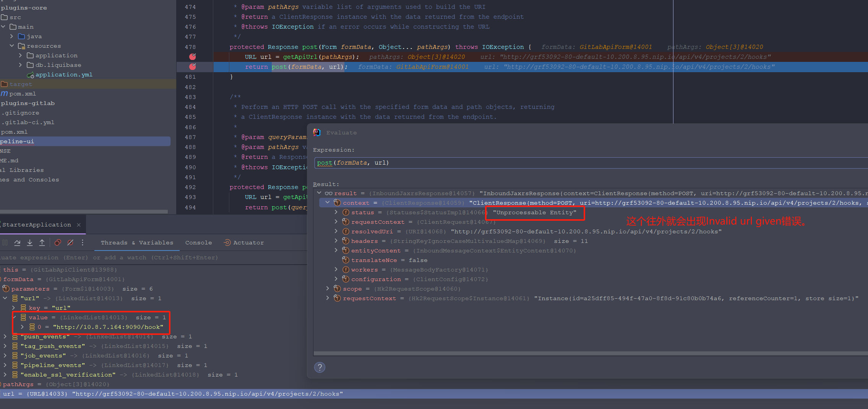Image resolution: width=868 pixels, height=409 pixels.
Task: Click the Step Over debugger icon
Action: tap(17, 242)
